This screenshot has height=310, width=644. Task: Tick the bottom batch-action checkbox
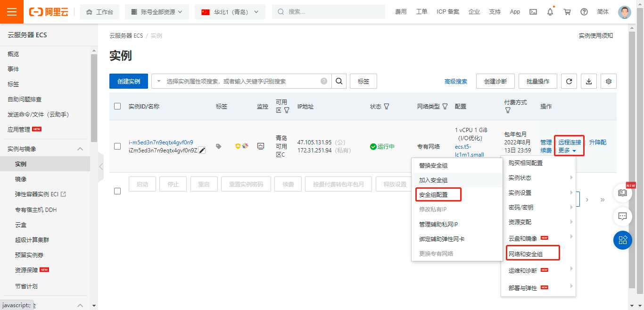click(x=117, y=191)
